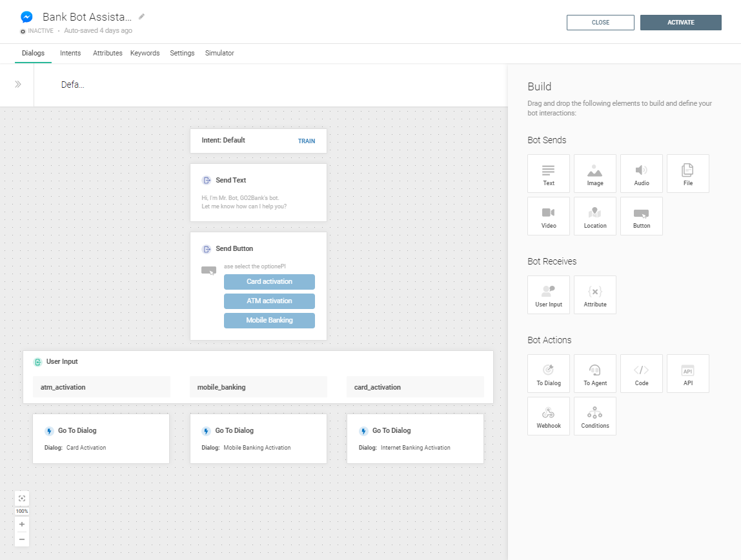Open the mobile_banking user input branch
The width and height of the screenshot is (741, 560).
point(258,387)
